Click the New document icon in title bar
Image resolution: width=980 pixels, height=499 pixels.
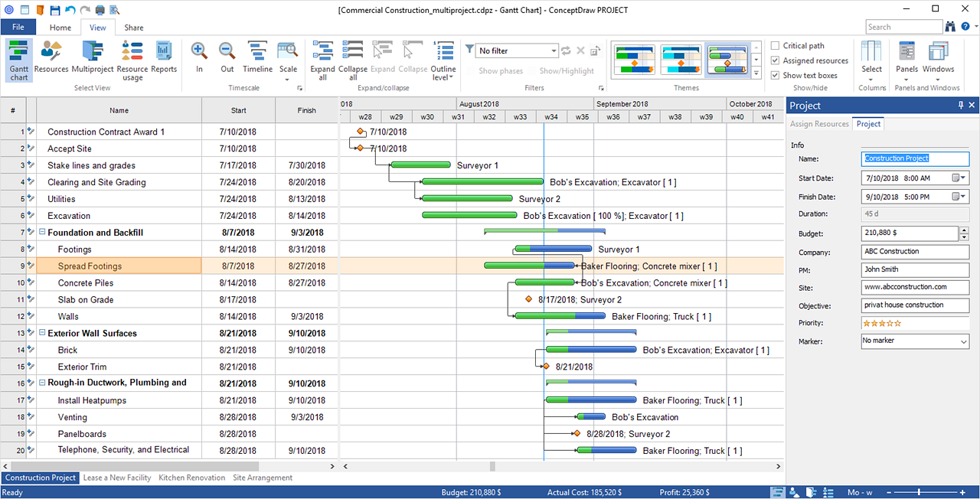pyautogui.click(x=24, y=10)
